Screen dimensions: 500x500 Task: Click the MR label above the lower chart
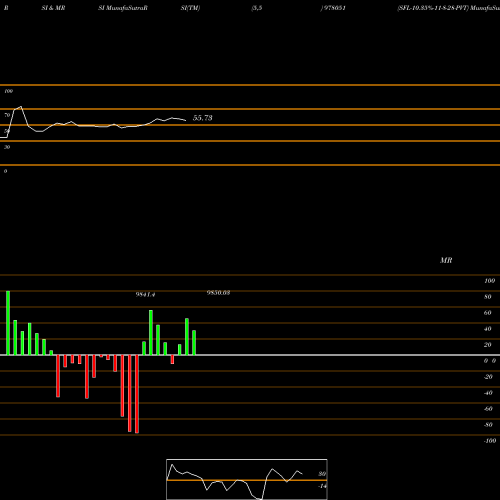pyautogui.click(x=446, y=260)
